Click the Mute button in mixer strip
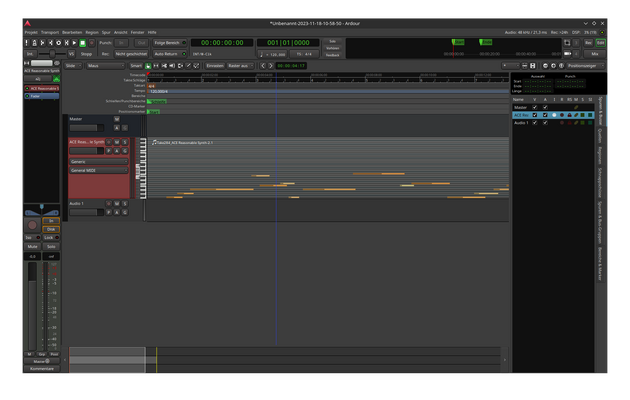Screen dimensions: 630x400 [33, 247]
